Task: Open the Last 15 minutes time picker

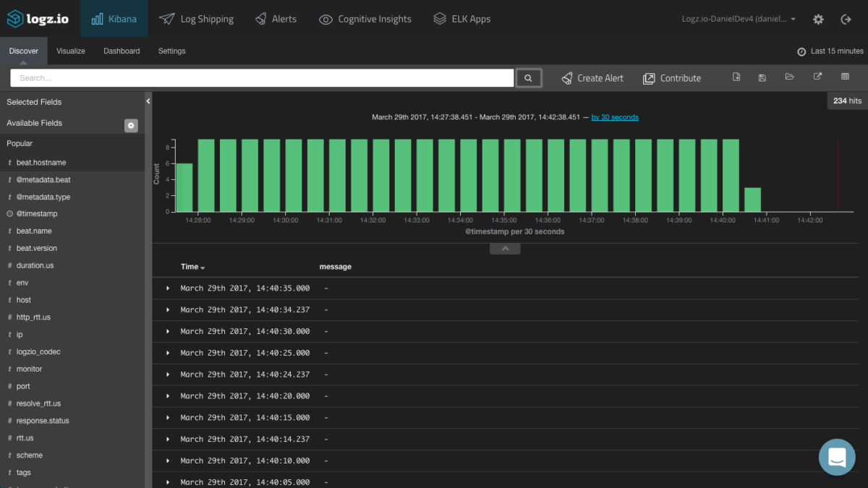Action: [830, 51]
